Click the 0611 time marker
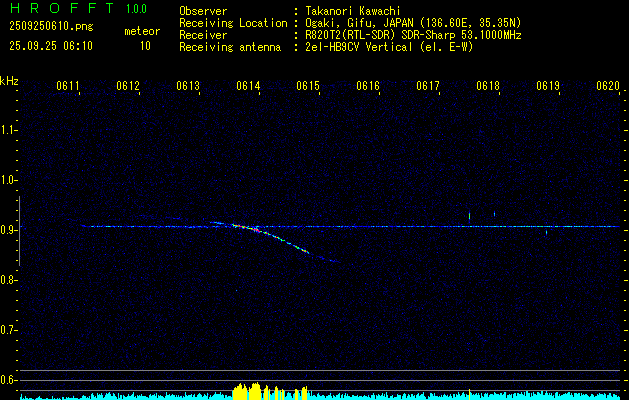Screen dimensions: 629x400 [67, 86]
